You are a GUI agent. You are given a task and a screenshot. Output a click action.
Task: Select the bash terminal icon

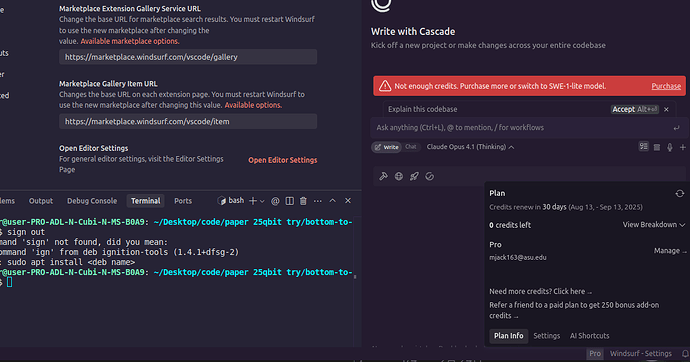pyautogui.click(x=222, y=201)
